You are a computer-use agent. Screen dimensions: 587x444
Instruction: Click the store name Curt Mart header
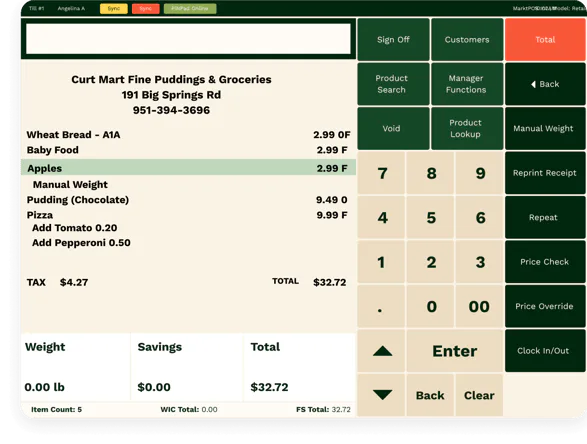pos(171,79)
